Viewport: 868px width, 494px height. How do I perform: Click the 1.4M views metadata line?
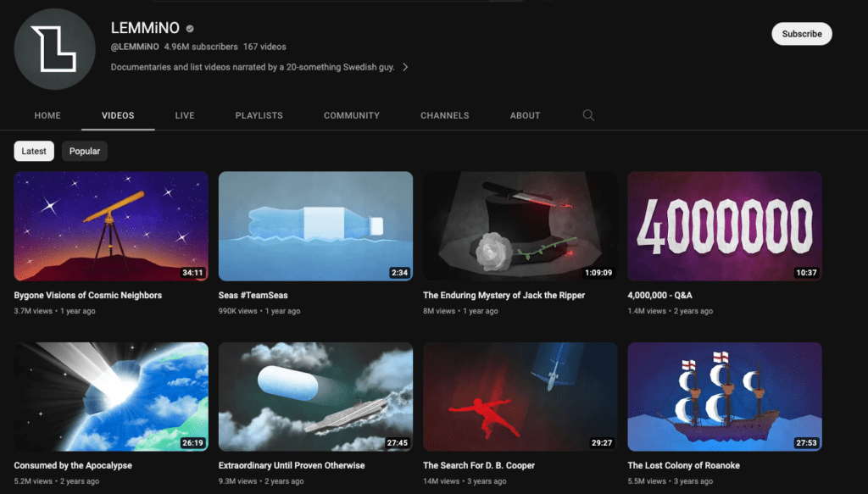pyautogui.click(x=670, y=311)
